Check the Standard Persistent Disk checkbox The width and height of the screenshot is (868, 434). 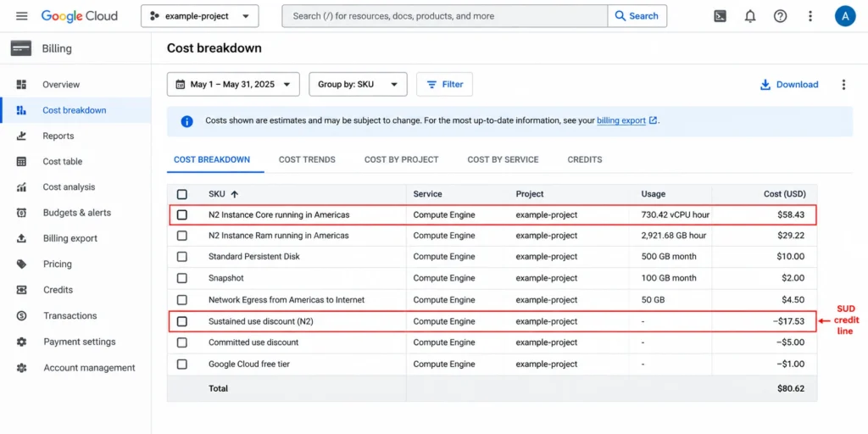coord(182,257)
